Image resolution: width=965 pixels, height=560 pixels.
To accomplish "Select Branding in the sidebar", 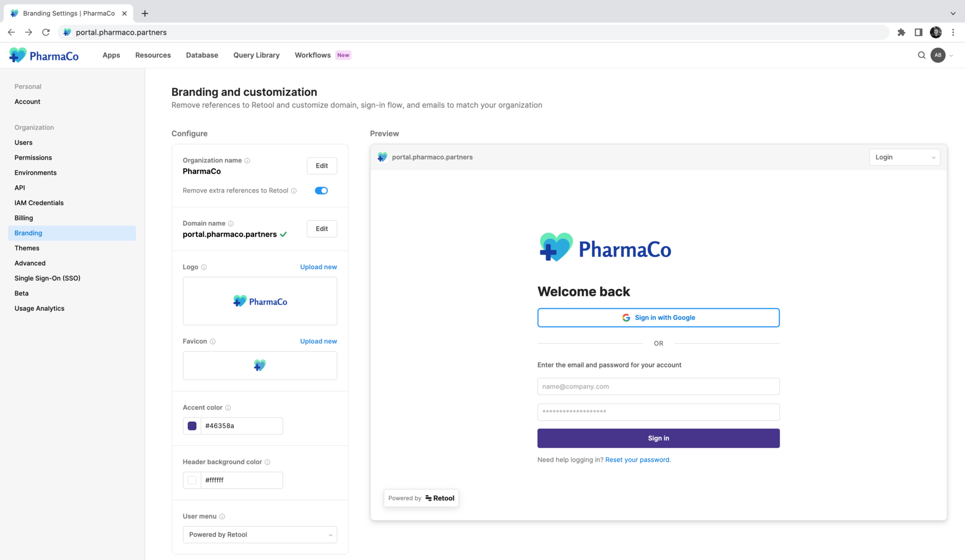I will point(72,233).
